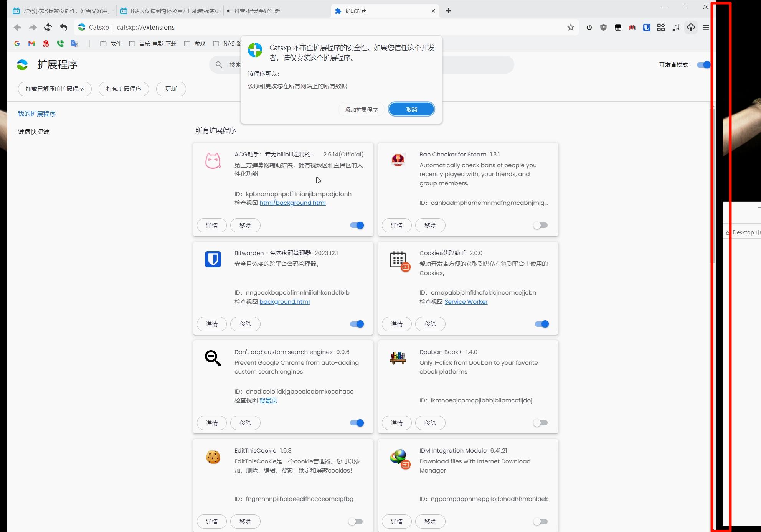761x532 pixels.
Task: Click the extensions page vertical scrollbar
Action: [x=713, y=186]
